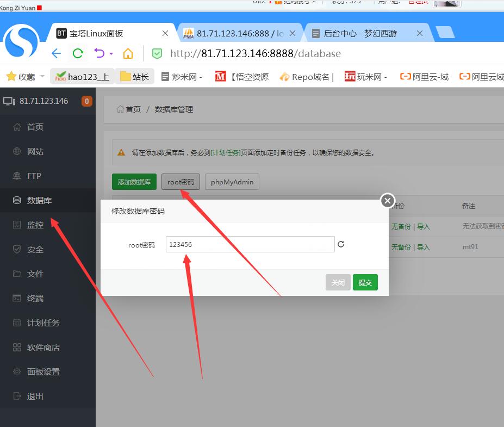Click the 计划任务 link in the warning notice
This screenshot has height=427, width=504.
pos(226,153)
